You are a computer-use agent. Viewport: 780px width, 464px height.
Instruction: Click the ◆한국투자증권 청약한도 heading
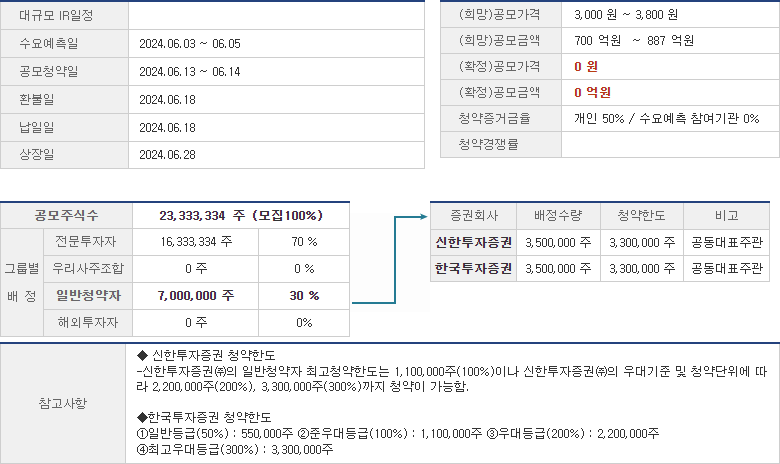(204, 417)
